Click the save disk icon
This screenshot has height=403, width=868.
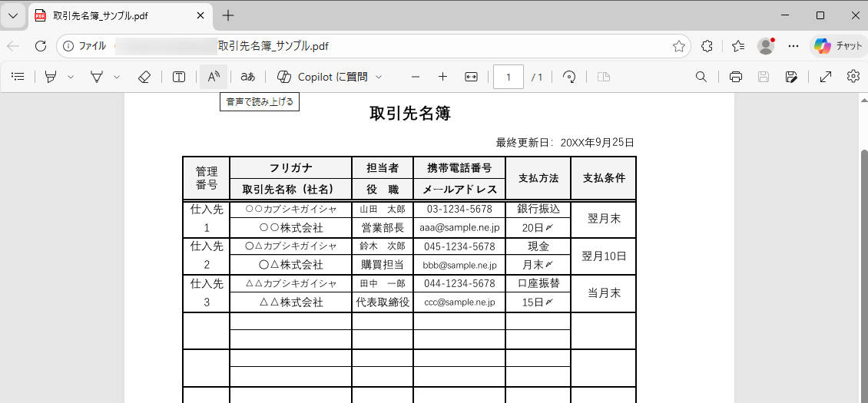[x=764, y=77]
